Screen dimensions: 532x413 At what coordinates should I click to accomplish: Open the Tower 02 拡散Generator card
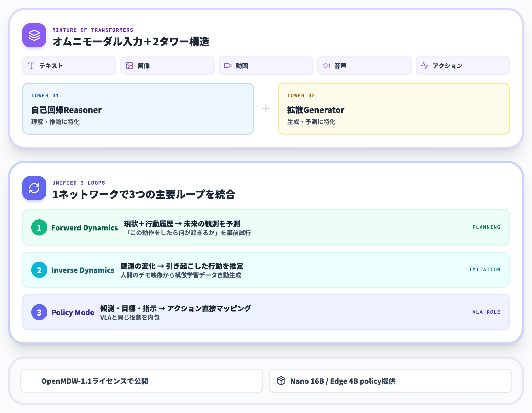pyautogui.click(x=394, y=109)
